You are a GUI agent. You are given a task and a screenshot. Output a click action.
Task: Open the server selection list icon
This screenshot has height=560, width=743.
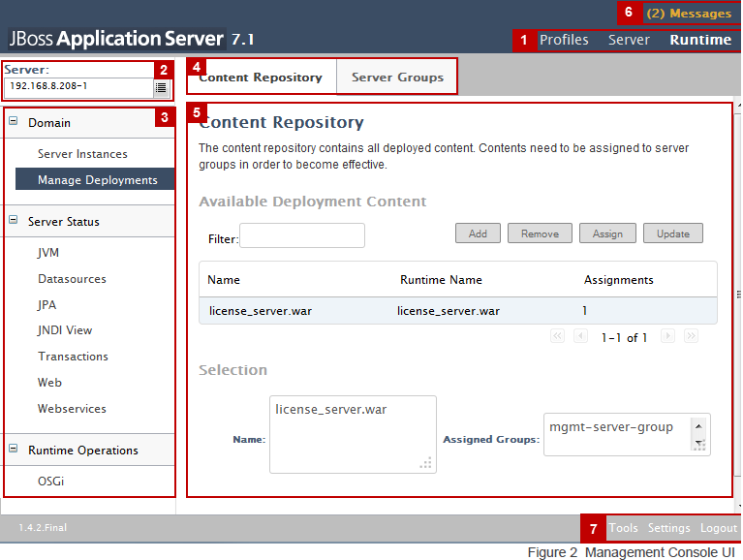coord(161,87)
